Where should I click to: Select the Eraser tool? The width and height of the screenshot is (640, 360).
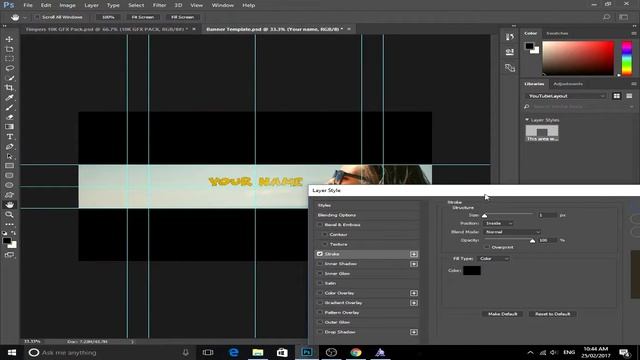(9, 118)
